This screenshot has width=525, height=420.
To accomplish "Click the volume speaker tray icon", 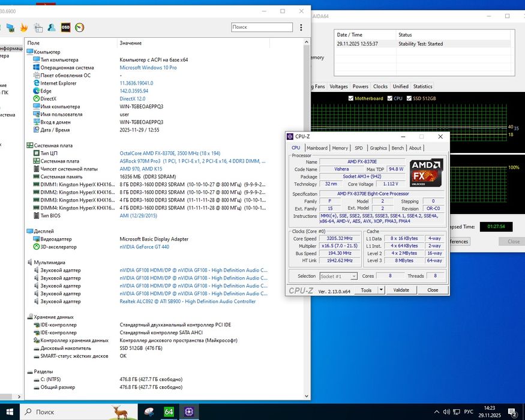I will pyautogui.click(x=446, y=412).
